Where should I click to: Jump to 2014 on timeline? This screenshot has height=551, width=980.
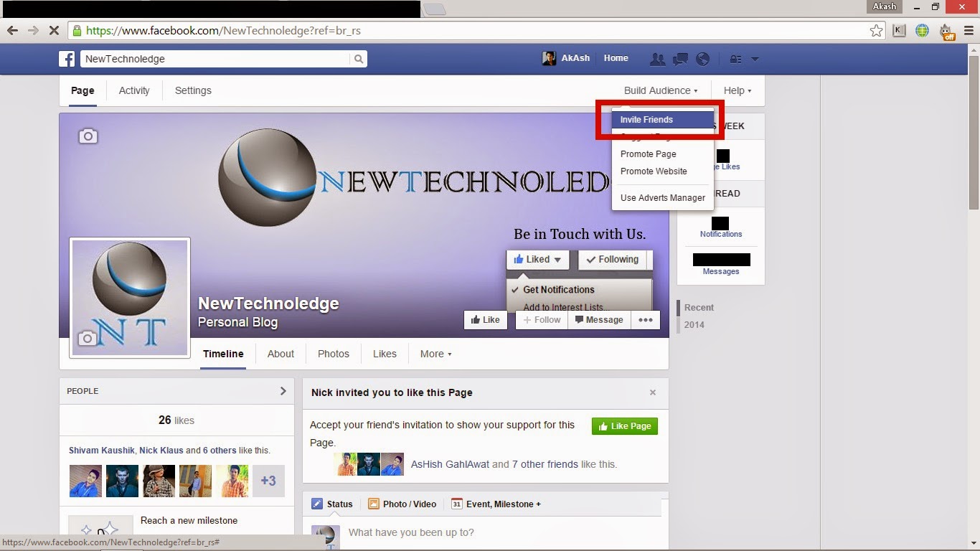(694, 324)
